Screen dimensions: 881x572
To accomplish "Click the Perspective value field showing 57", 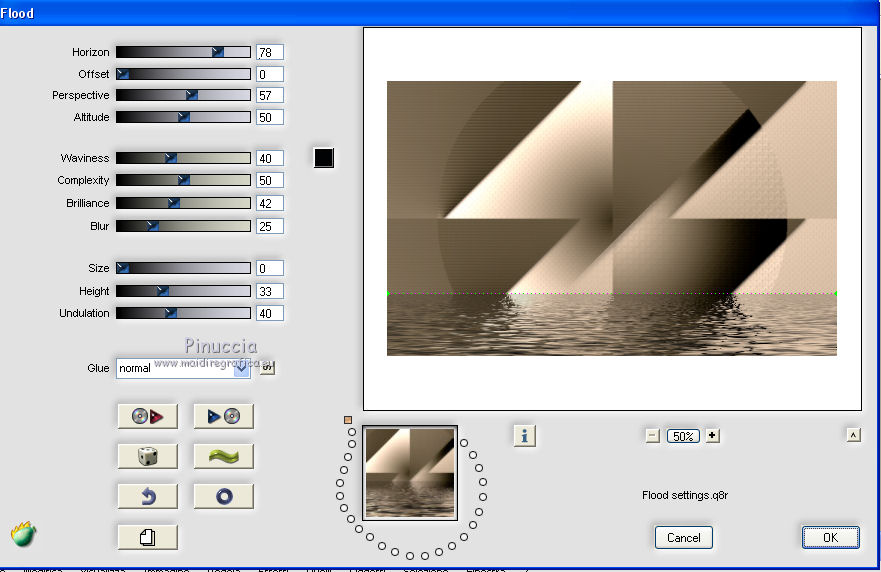I will tap(270, 95).
